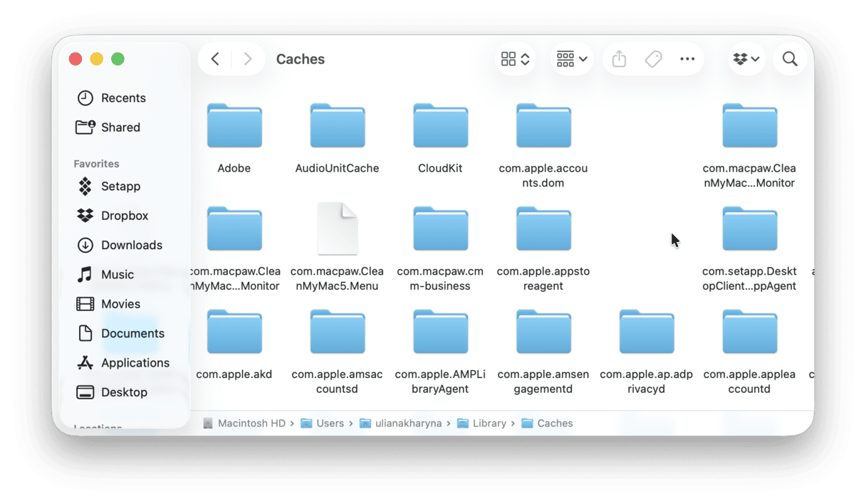The image size is (866, 504).
Task: Open Documents from the sidebar
Action: [x=133, y=333]
